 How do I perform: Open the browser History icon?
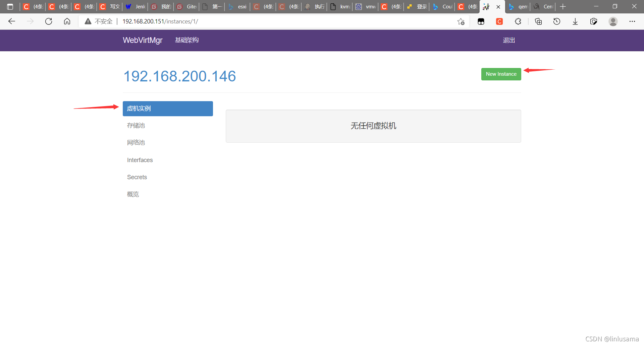point(557,21)
